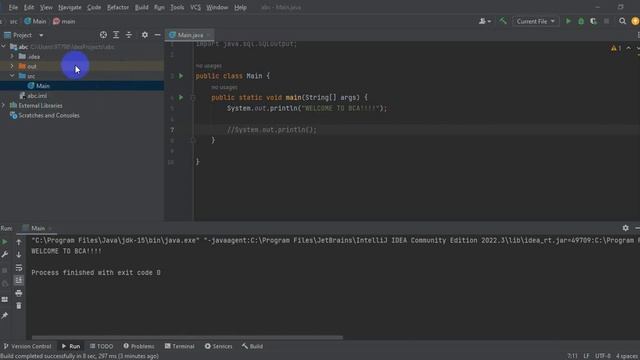
Task: Click the Print icon in Run panel
Action: click(19, 293)
